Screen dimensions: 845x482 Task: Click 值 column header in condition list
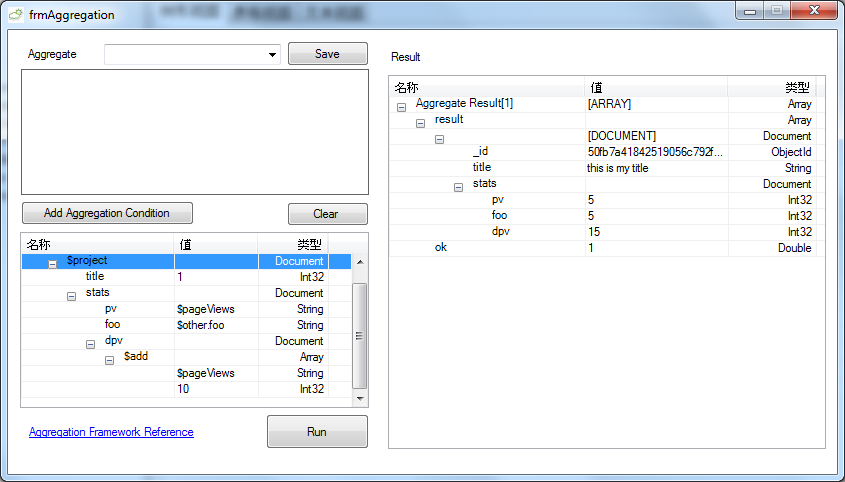(x=216, y=245)
